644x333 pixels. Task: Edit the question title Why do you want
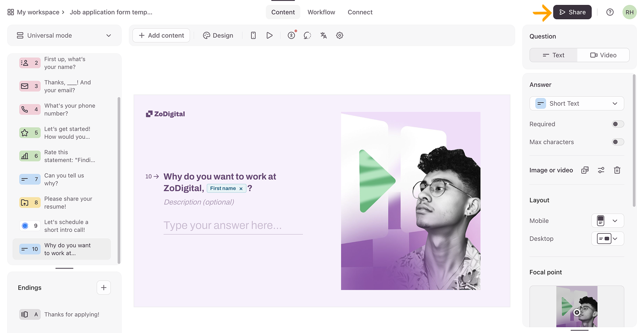pyautogui.click(x=220, y=182)
